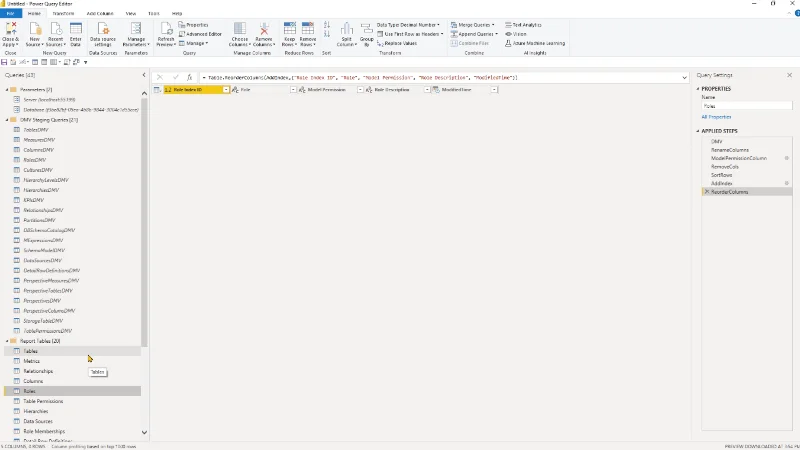This screenshot has height=450, width=800.
Task: Switch to the Tools tab
Action: click(x=154, y=14)
